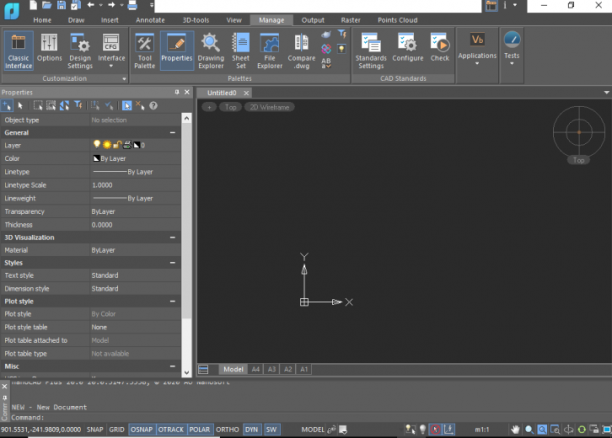Enable ORTHO mode in status bar
This screenshot has width=612, height=438.
[227, 429]
